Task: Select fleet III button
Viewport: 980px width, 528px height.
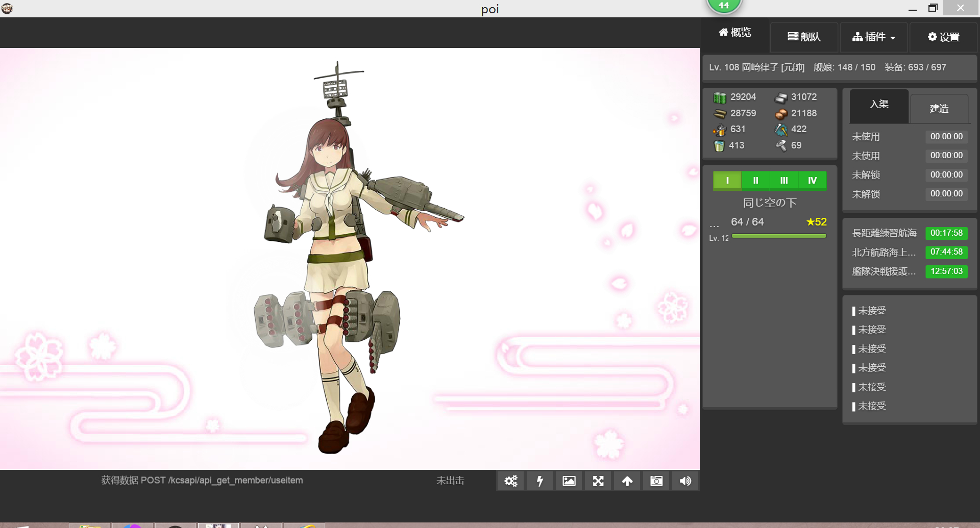Action: pos(784,180)
